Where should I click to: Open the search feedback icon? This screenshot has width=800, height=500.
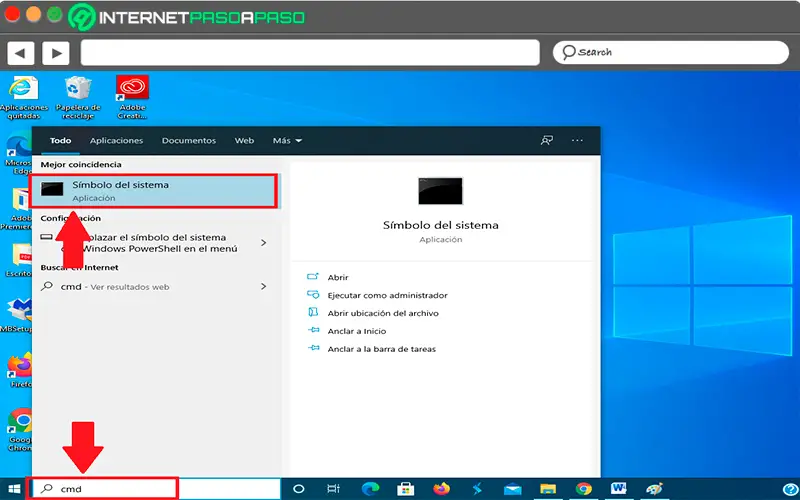tap(547, 140)
